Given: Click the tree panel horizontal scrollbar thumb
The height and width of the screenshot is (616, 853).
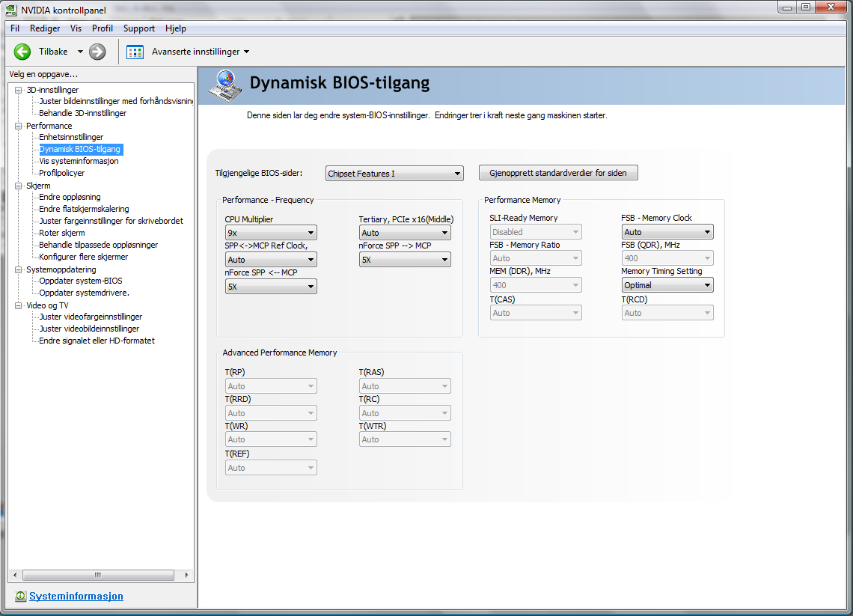Looking at the screenshot, I should coord(99,575).
